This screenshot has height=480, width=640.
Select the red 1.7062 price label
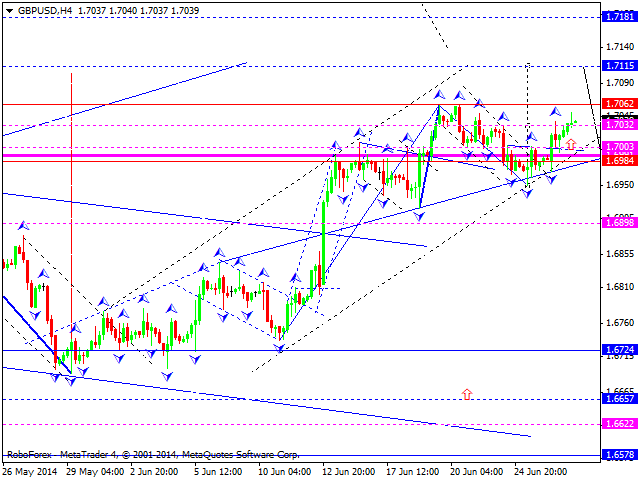click(x=619, y=104)
